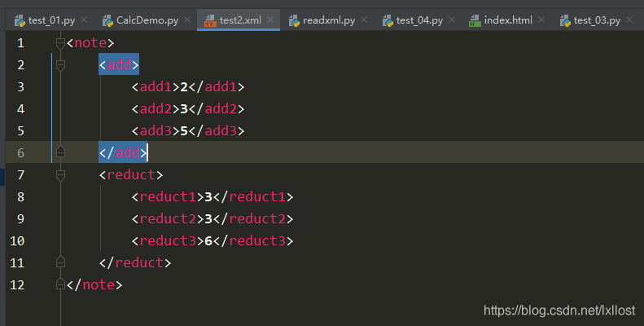Toggle the </note> fold marker on line 12

[60, 284]
